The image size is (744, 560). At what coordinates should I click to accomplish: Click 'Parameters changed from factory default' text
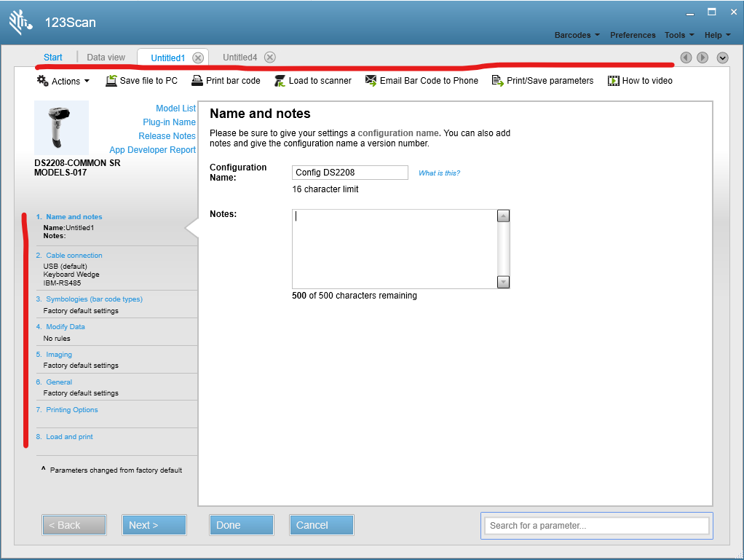(116, 470)
